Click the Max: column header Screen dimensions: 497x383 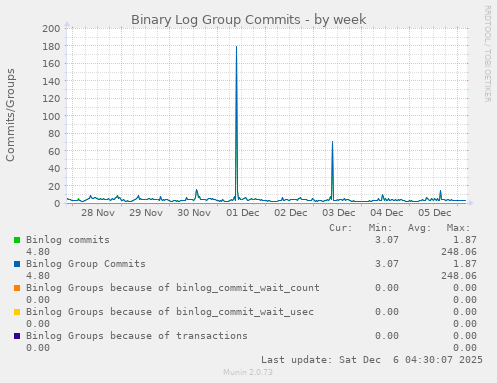click(458, 228)
